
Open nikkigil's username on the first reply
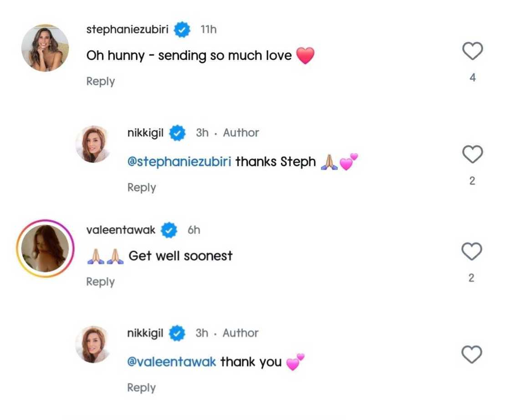pyautogui.click(x=145, y=133)
